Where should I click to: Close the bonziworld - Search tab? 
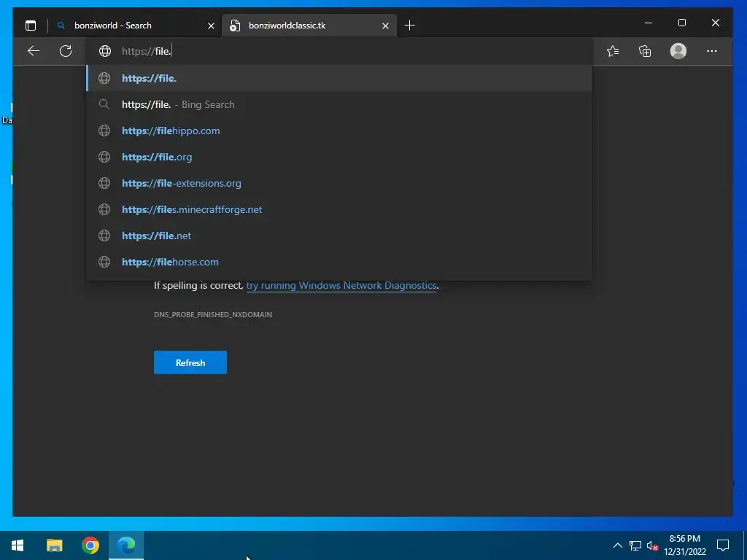coord(211,26)
